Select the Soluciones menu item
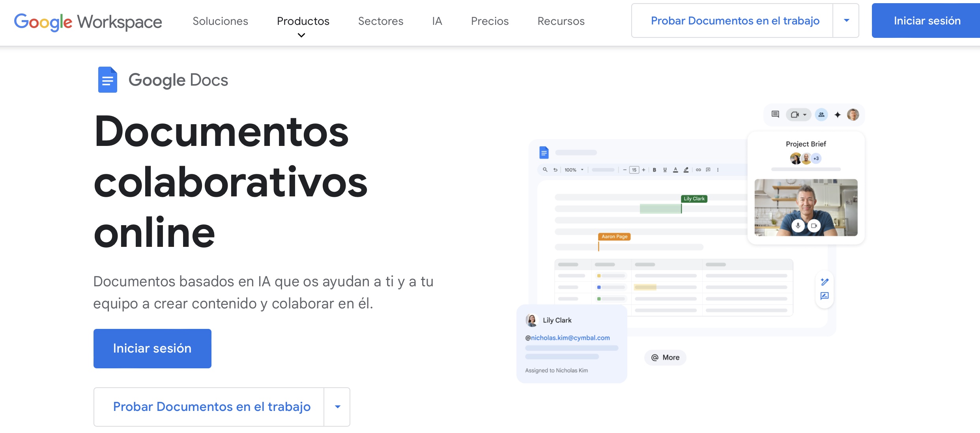Viewport: 980px width, 433px height. (x=221, y=20)
